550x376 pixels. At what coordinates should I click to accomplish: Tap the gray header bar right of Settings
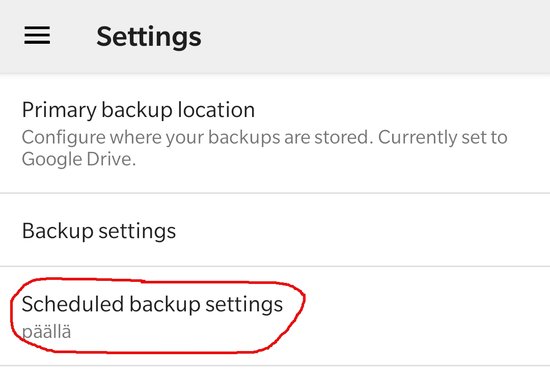click(x=375, y=36)
